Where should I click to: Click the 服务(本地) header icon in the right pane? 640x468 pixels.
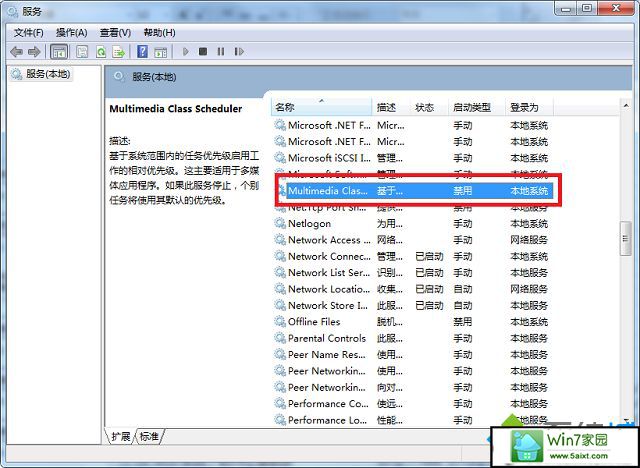click(x=119, y=76)
